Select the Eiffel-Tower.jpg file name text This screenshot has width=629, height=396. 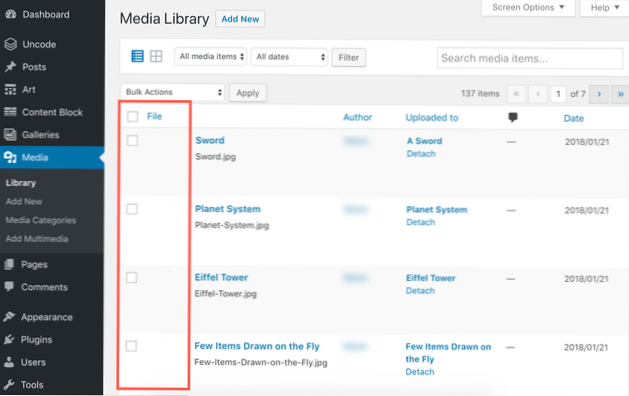(225, 294)
